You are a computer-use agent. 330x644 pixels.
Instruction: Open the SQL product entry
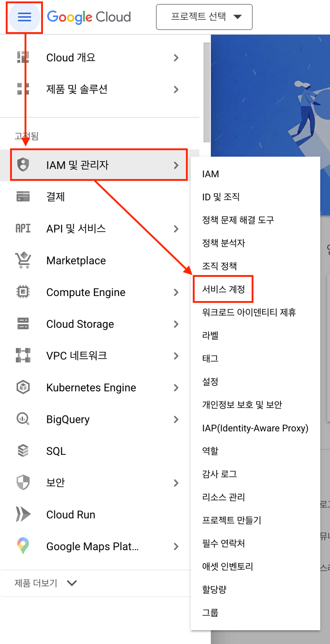(x=56, y=451)
